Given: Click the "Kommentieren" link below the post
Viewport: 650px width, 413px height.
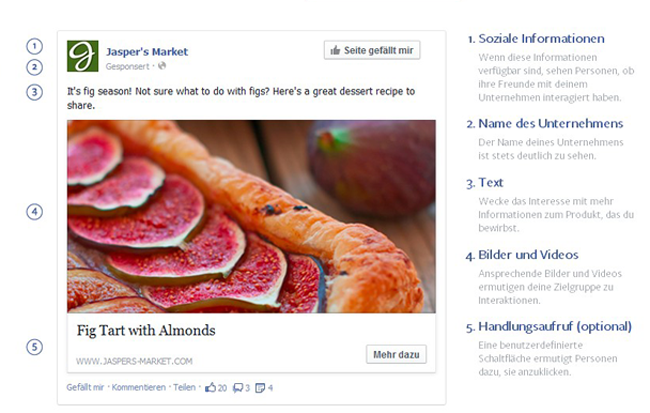Looking at the screenshot, I should (x=139, y=387).
